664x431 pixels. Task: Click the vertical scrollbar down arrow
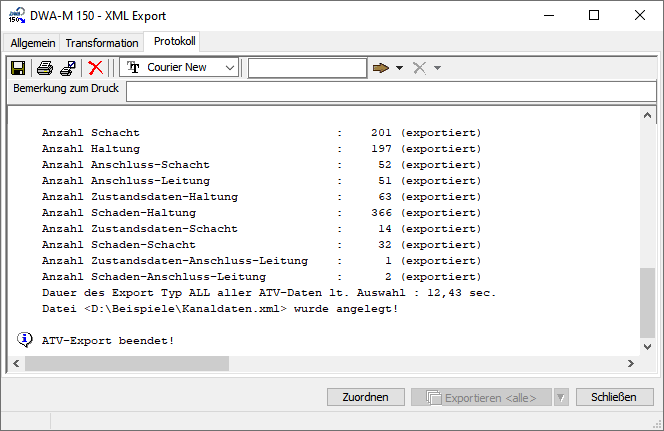tap(647, 345)
